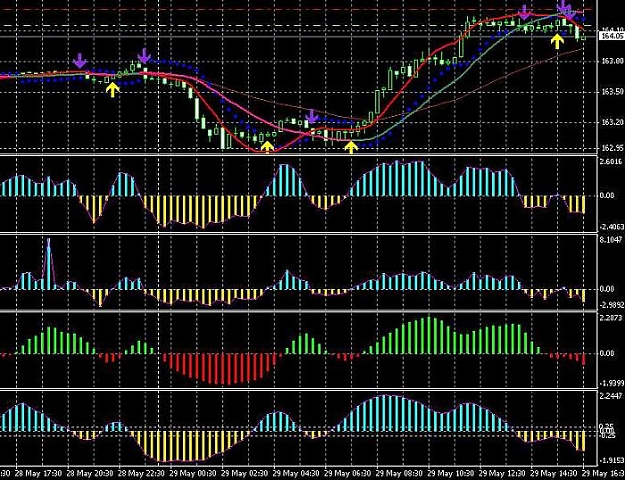The image size is (625, 480).
Task: Click the -1.9399 indicator scale value
Action: point(611,383)
